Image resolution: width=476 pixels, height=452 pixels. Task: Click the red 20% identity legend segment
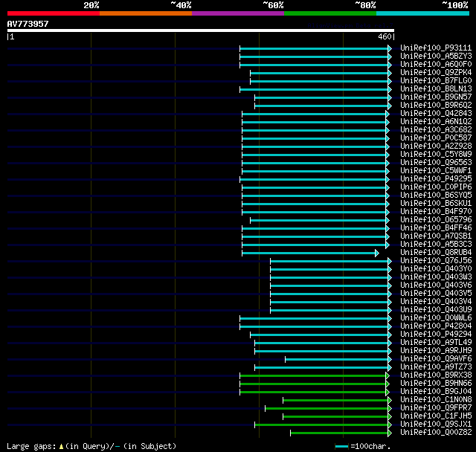(x=54, y=13)
